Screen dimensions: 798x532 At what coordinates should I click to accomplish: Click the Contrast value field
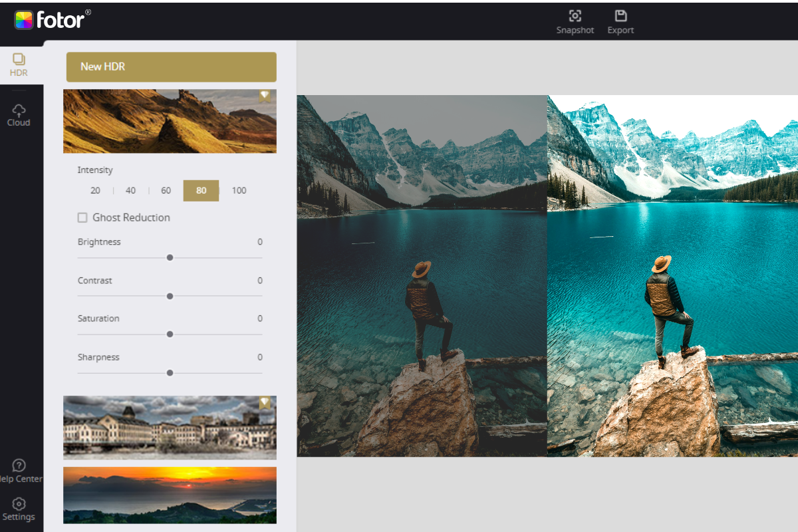coord(259,280)
